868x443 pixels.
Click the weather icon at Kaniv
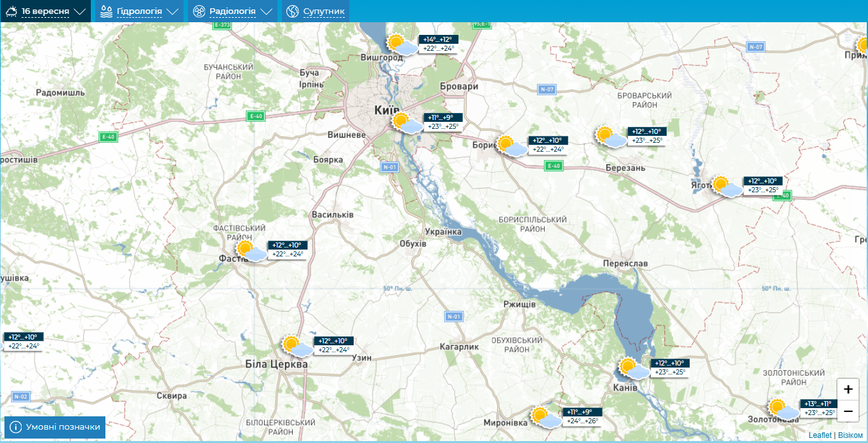click(634, 368)
